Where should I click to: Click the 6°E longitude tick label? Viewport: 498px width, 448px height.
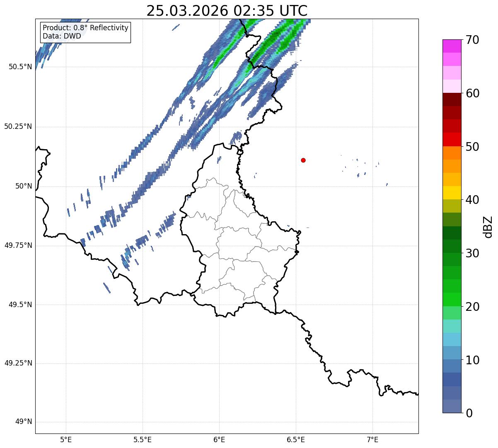point(219,439)
